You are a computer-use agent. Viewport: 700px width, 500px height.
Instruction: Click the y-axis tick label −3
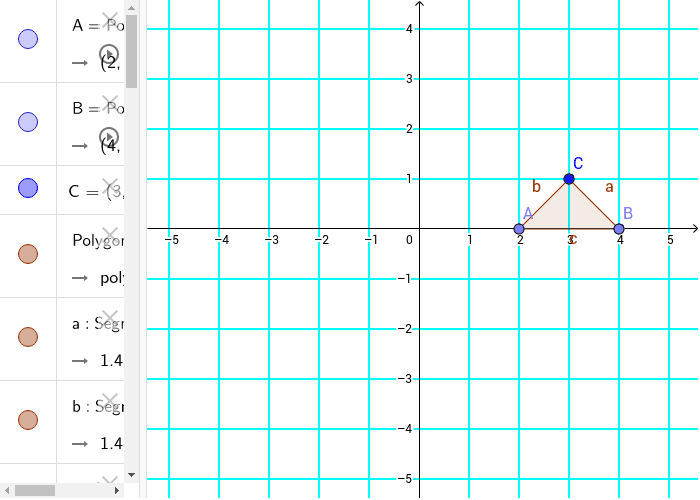(x=406, y=379)
